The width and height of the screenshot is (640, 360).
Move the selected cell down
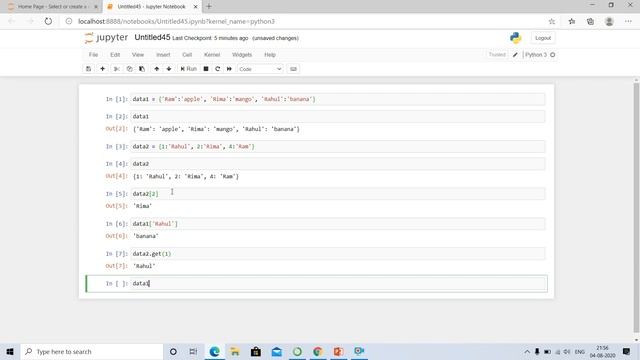[169, 69]
